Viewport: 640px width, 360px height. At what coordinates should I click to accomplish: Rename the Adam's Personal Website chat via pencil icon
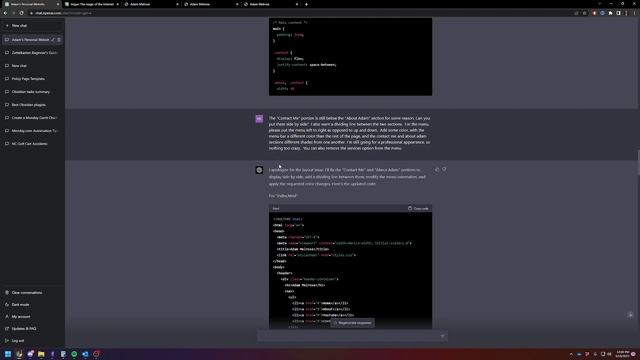tap(53, 40)
